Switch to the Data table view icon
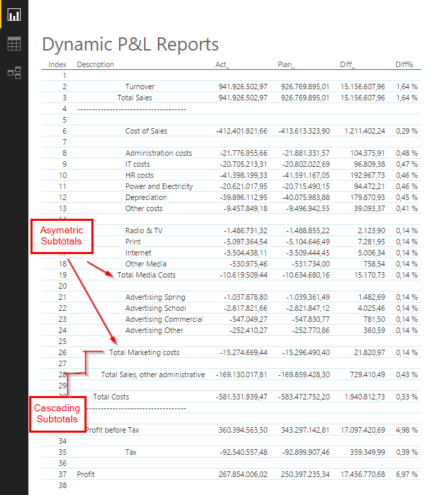The image size is (448, 495). tap(15, 44)
